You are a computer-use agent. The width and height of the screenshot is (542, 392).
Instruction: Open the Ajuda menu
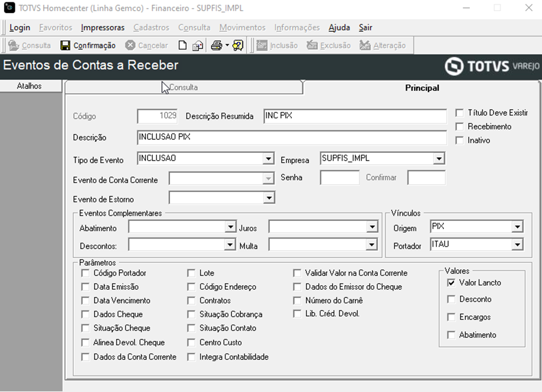[339, 28]
